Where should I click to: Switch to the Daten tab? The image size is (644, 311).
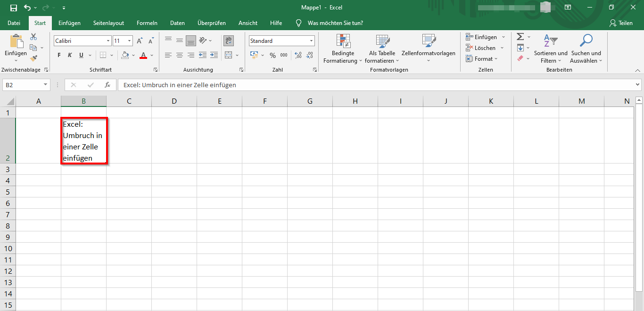pos(177,23)
